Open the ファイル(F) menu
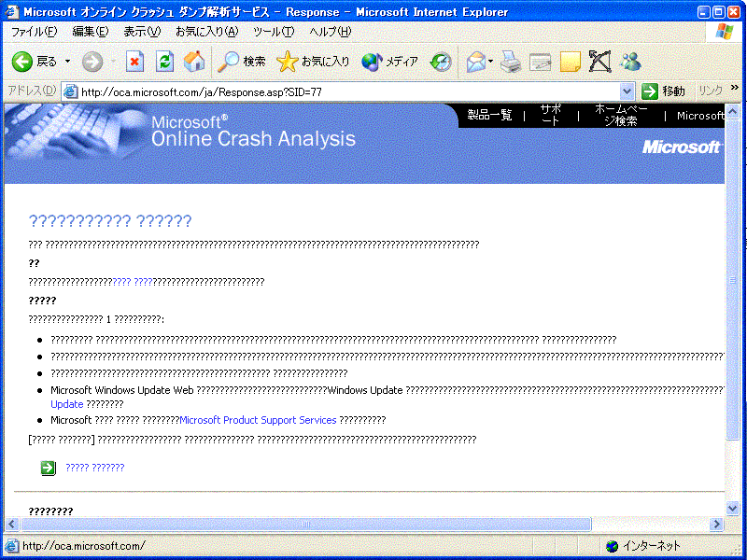Viewport: 747px width, 560px height. click(x=34, y=32)
